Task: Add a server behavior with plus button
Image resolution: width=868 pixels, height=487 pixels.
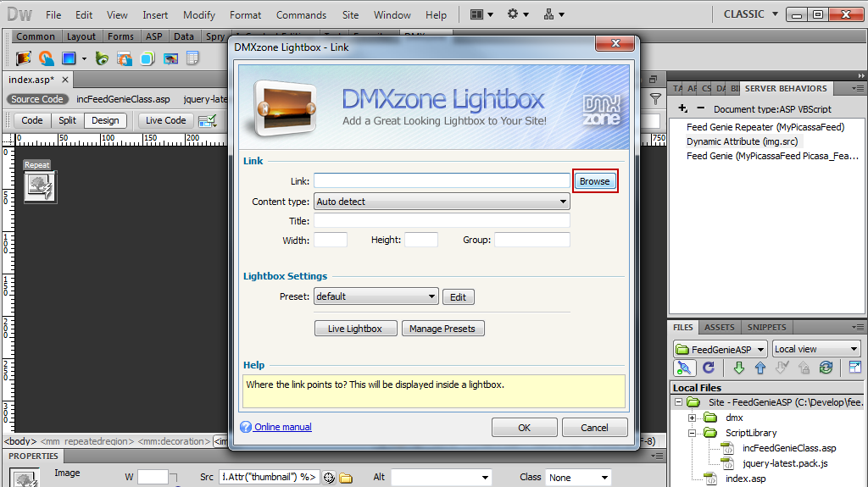Action: [x=682, y=108]
